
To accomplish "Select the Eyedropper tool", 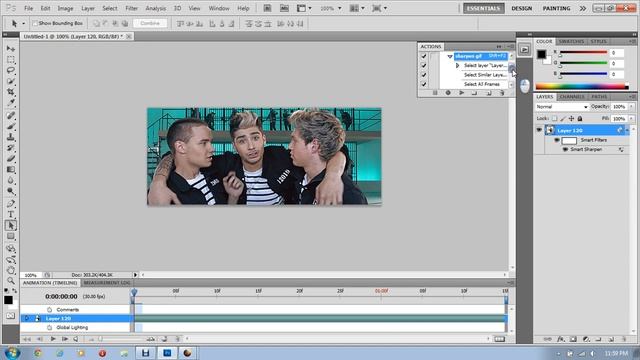I will click(x=11, y=102).
